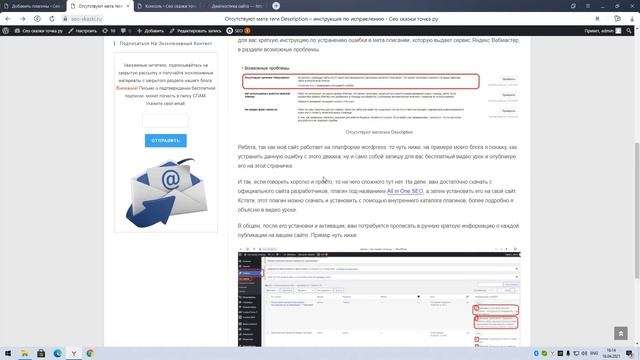Open the SEO menu in admin bar

[x=238, y=31]
